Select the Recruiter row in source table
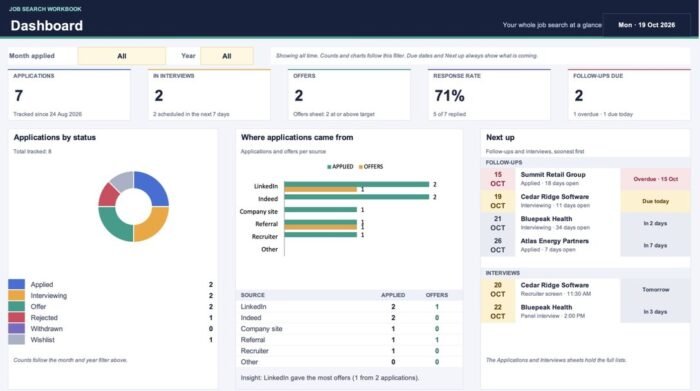The height and width of the screenshot is (391, 700). [349, 351]
